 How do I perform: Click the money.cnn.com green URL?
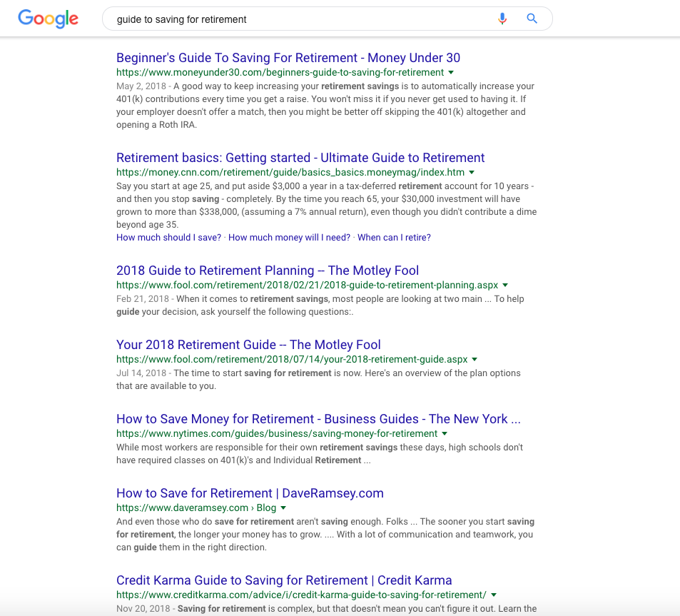click(x=290, y=172)
